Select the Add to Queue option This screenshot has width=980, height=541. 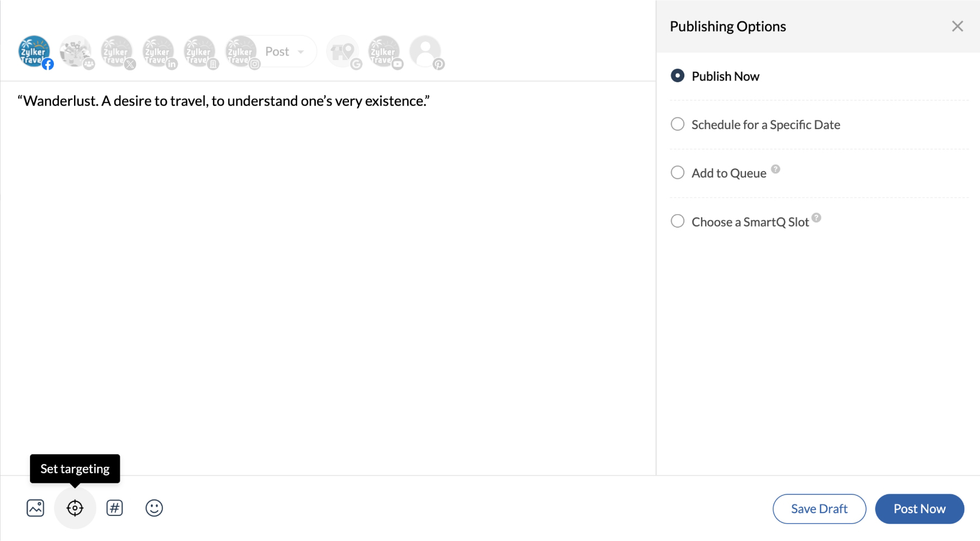coord(678,173)
